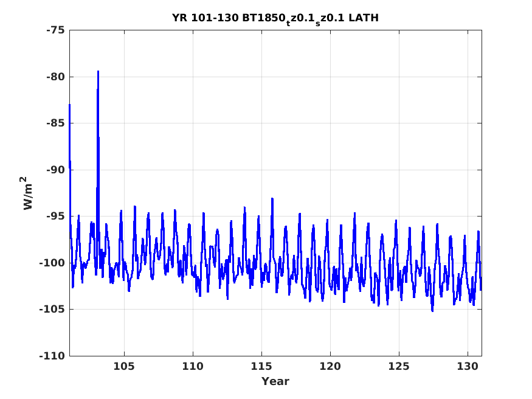Click y-axis tick label '-105'

click(52, 309)
